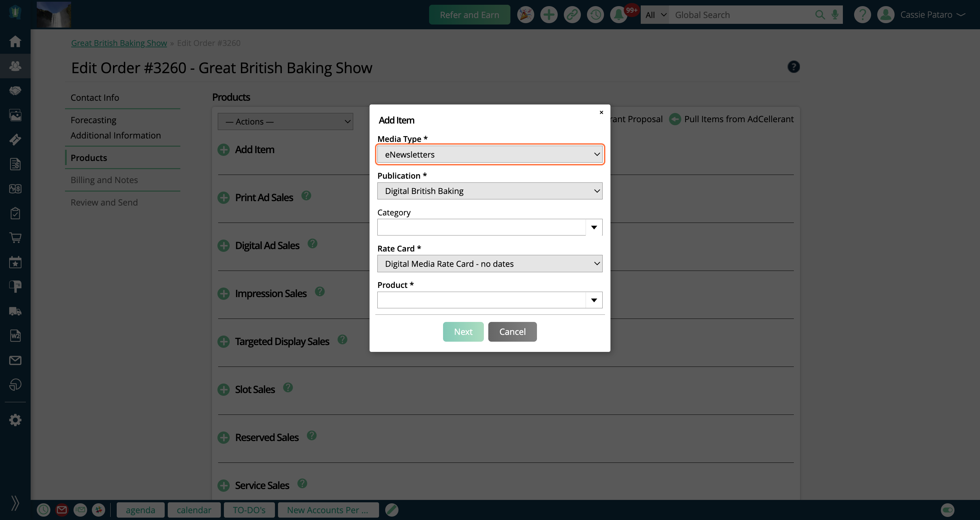Click the bottom bar clock icon
980x520 pixels.
point(43,510)
